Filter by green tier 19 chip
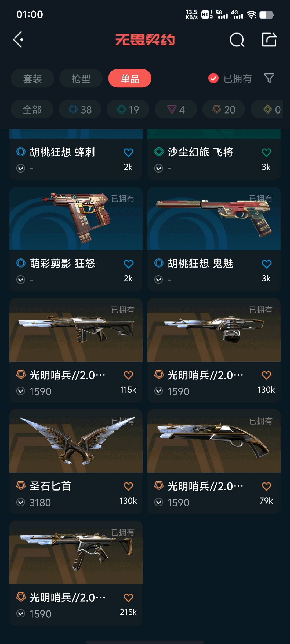The width and height of the screenshot is (290, 644). tap(128, 109)
